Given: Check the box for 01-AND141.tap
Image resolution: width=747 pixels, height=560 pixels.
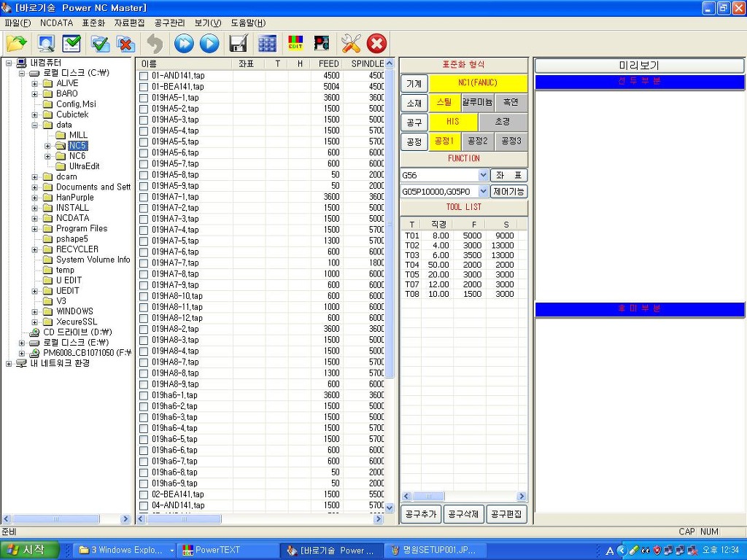Looking at the screenshot, I should click(x=144, y=76).
